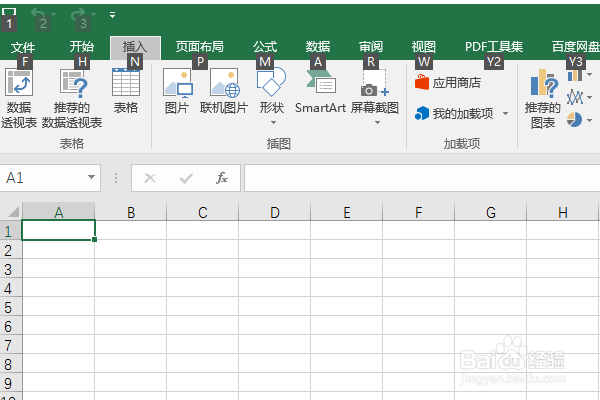Screen dimensions: 600x400
Task: Select row 3 header
Action: click(x=11, y=269)
